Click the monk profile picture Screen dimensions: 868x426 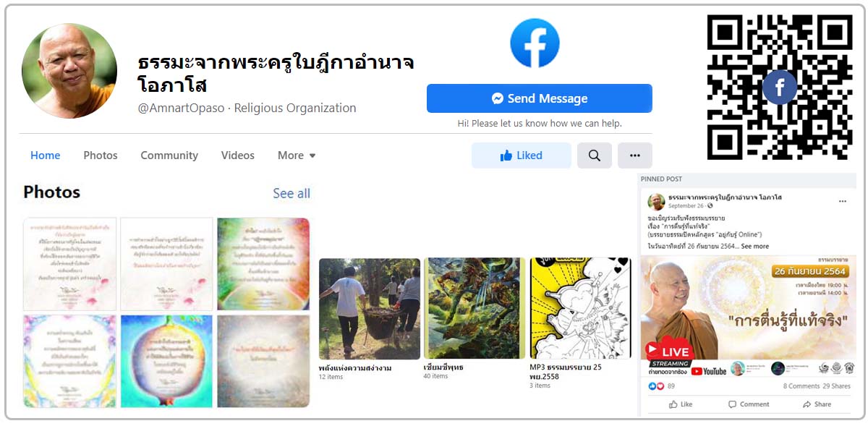tap(69, 71)
